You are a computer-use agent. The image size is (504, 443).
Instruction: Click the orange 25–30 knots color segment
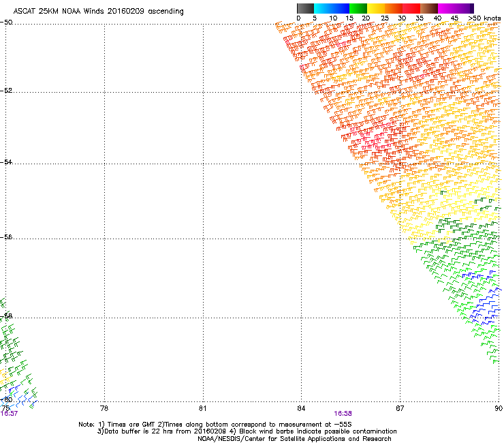(394, 8)
